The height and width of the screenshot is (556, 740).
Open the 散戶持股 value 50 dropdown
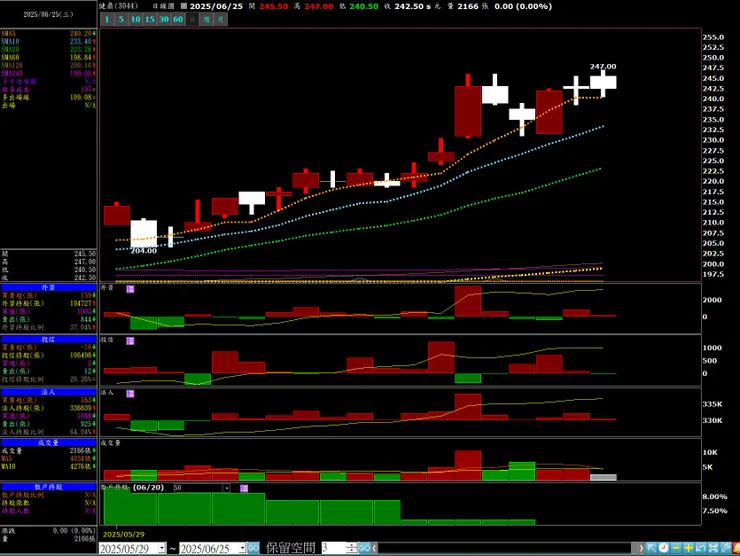coord(227,488)
